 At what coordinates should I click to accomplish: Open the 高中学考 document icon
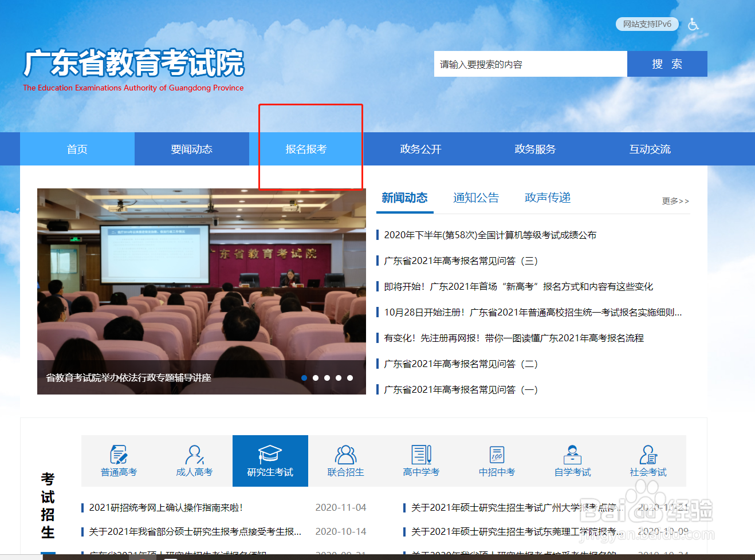pos(421,461)
